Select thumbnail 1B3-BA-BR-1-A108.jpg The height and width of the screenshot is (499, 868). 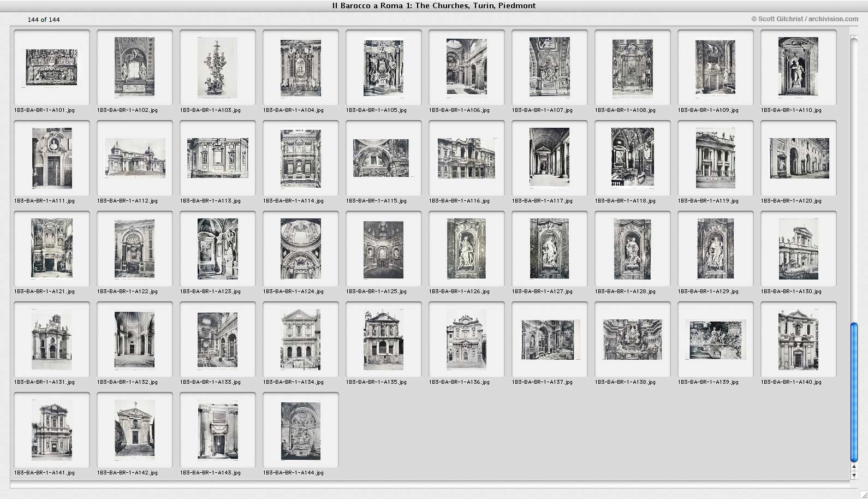pyautogui.click(x=633, y=67)
